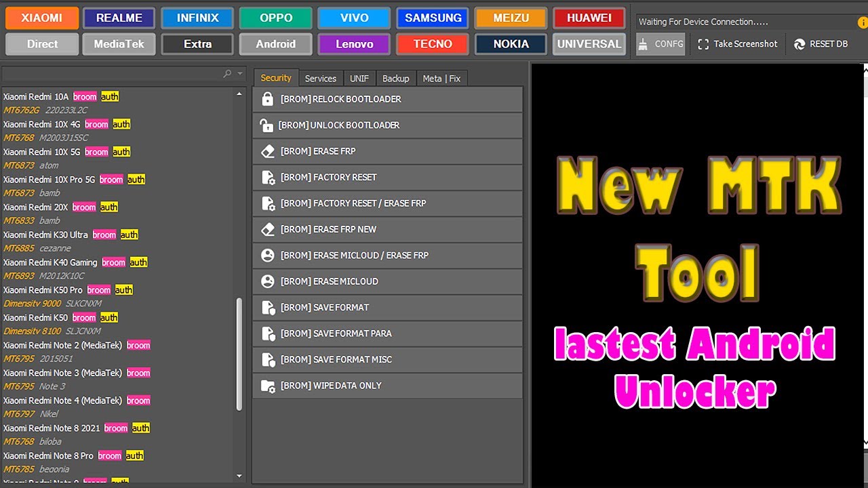
Task: Open the Services tab
Action: click(321, 79)
